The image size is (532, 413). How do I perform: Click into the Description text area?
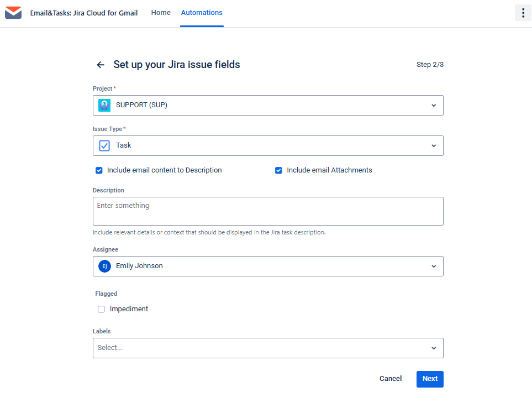pyautogui.click(x=268, y=211)
